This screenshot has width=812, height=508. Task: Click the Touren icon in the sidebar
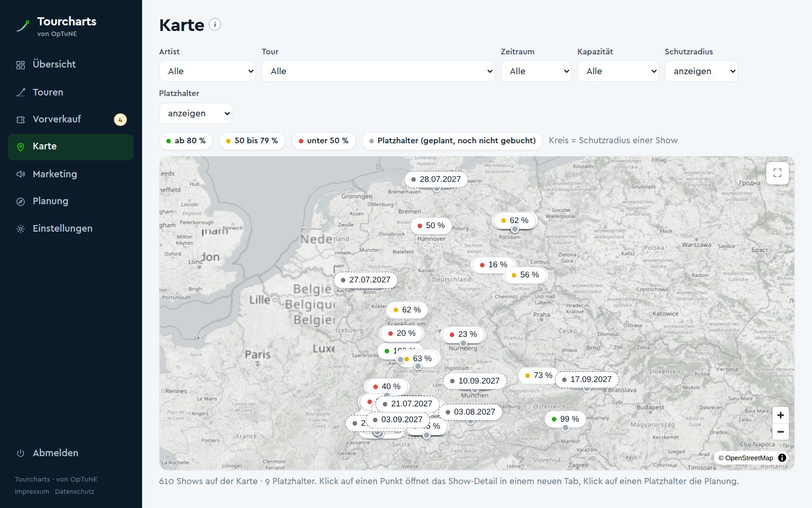[x=20, y=92]
